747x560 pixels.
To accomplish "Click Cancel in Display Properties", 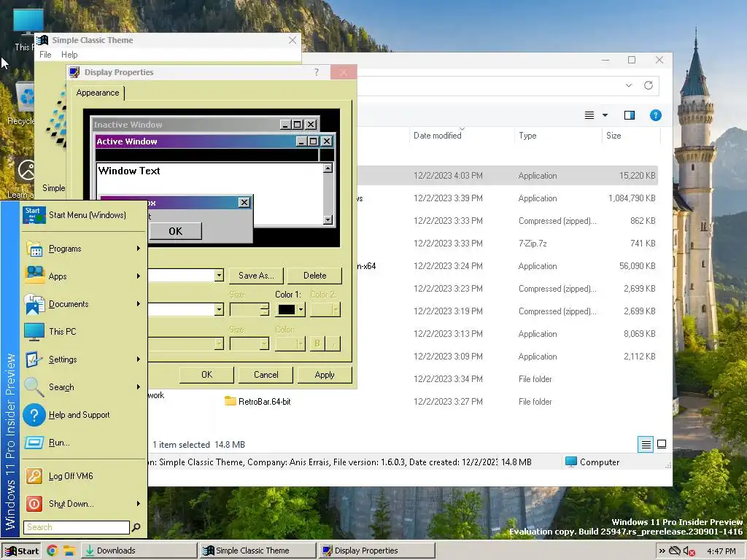I will coord(266,375).
